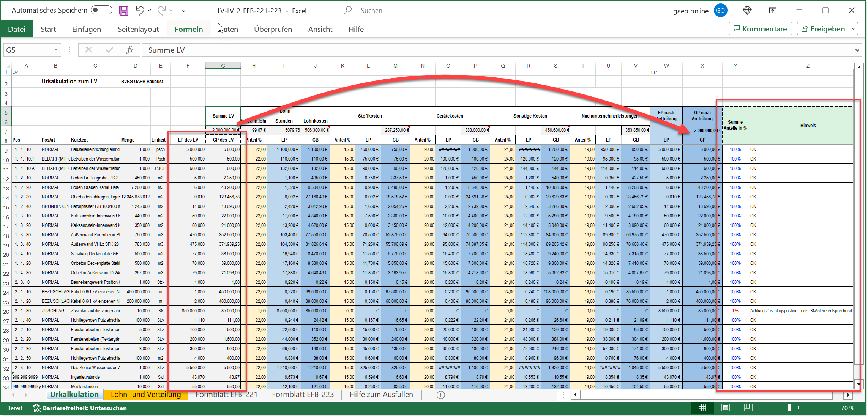Click the Kommentare button
The width and height of the screenshot is (868, 417).
[760, 29]
